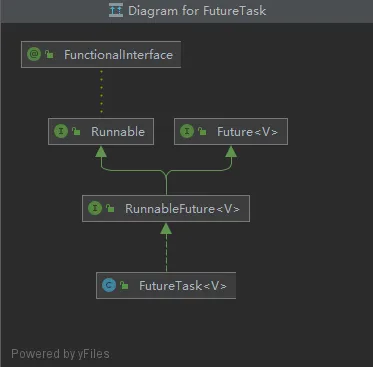Click the lock icon on Future<V> node

[x=202, y=131]
